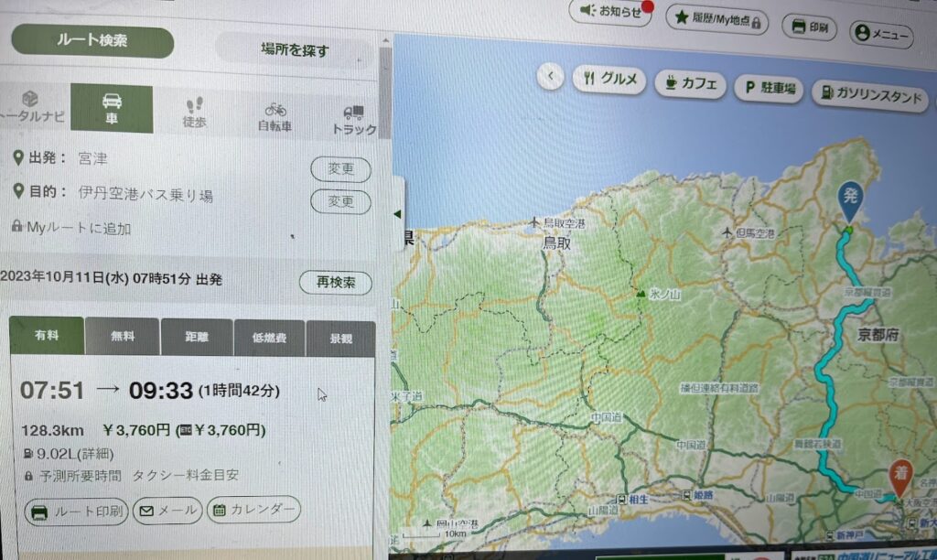937x560 pixels.
Task: Switch to 場所を探す tab
Action: click(x=294, y=49)
